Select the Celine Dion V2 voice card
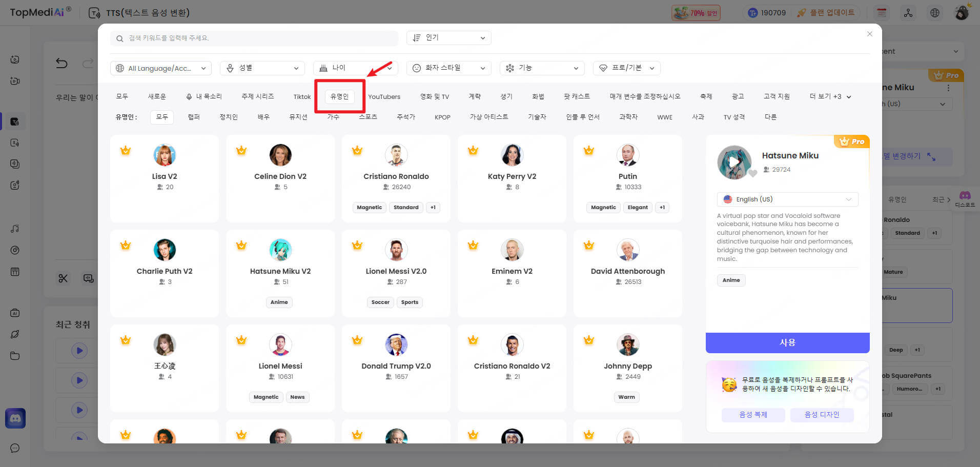Viewport: 980px width, 467px height. pyautogui.click(x=280, y=178)
